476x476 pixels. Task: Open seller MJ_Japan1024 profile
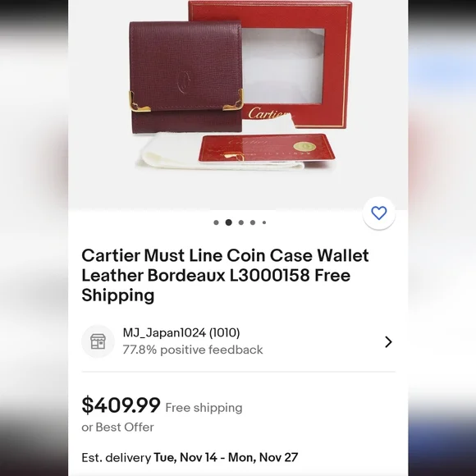(164, 332)
